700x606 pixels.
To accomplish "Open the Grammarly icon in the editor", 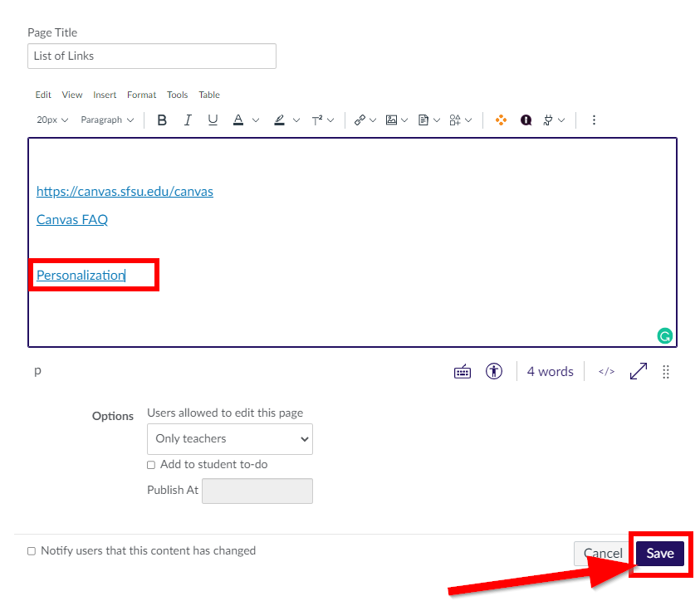I will click(x=665, y=335).
